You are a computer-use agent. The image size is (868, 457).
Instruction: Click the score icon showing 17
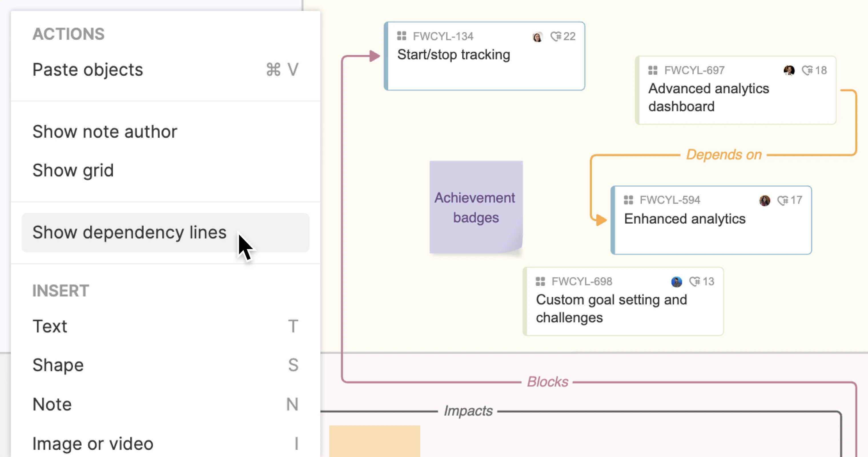click(x=783, y=200)
